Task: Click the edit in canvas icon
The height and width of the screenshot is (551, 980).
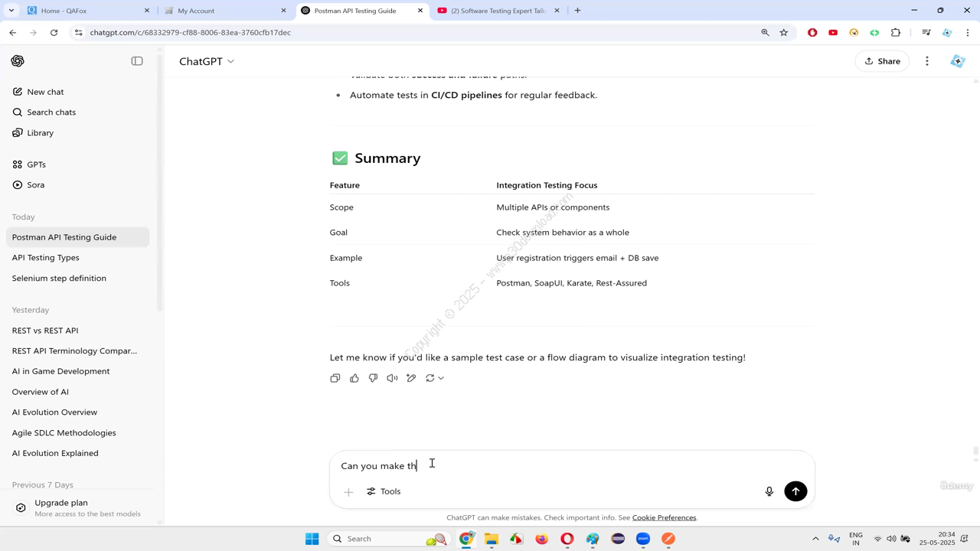Action: [x=411, y=378]
